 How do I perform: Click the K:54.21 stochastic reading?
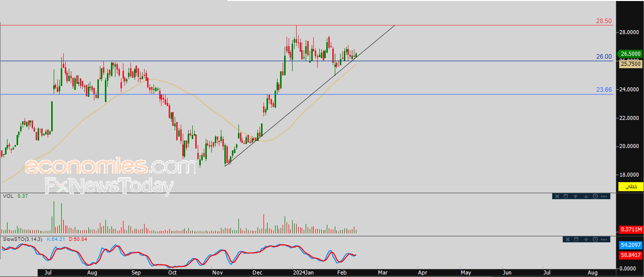(x=56, y=239)
